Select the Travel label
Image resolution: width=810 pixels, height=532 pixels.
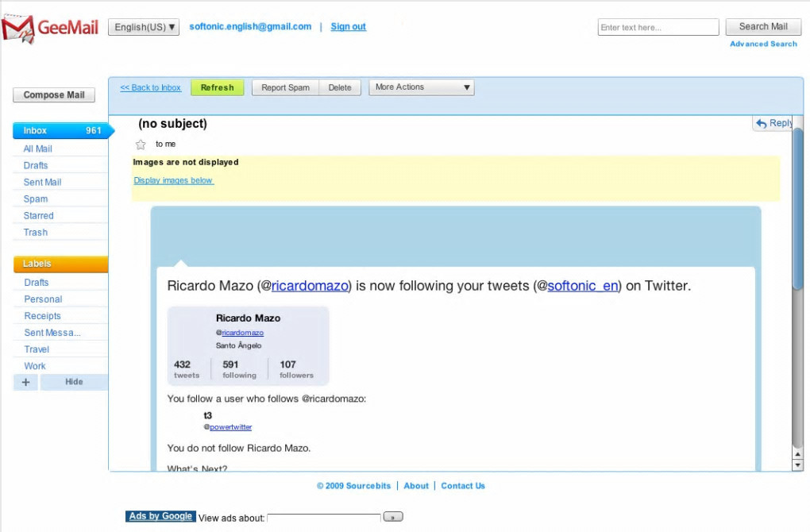37,349
